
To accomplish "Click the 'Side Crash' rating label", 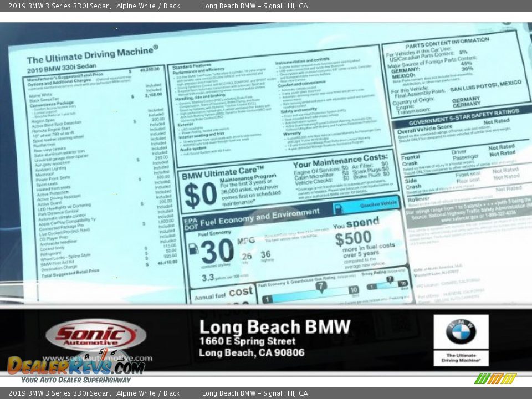I will [x=413, y=183].
